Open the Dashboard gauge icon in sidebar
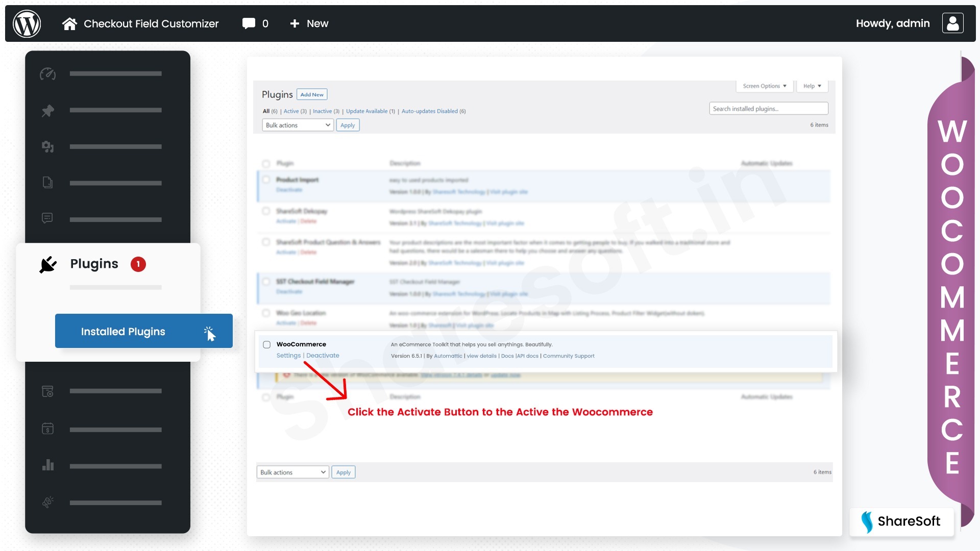980x551 pixels. (x=47, y=74)
